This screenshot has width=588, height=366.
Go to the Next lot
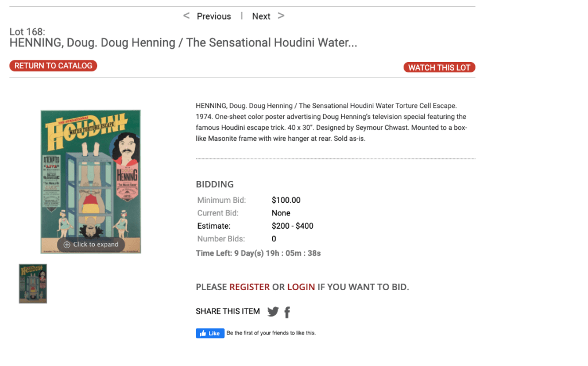point(261,16)
